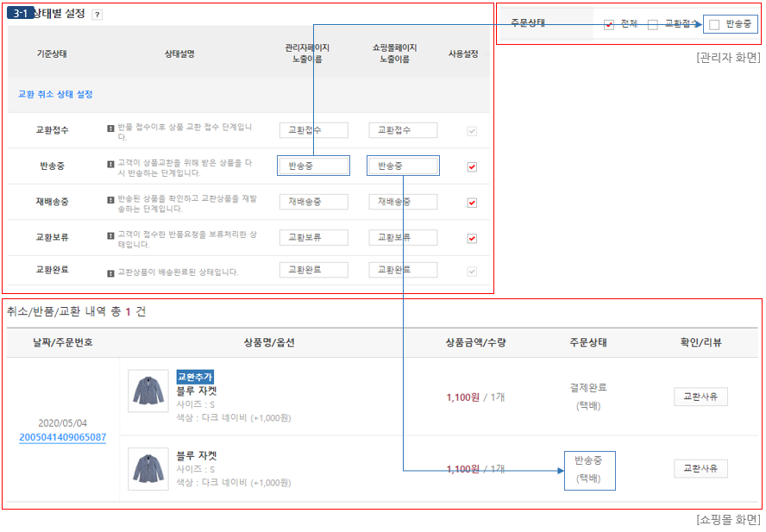
Task: Check the 반송중 order status filter
Action: pos(714,25)
